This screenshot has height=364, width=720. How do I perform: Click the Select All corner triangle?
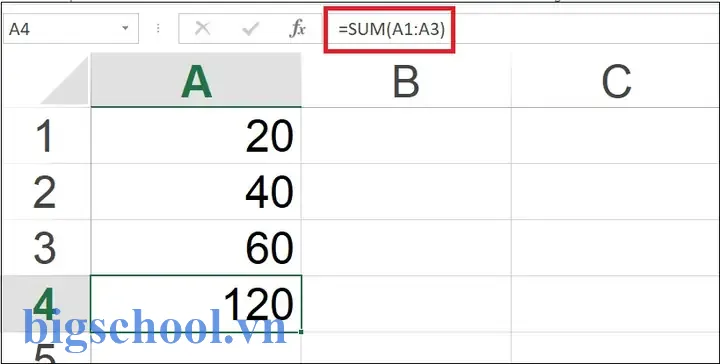pos(64,81)
